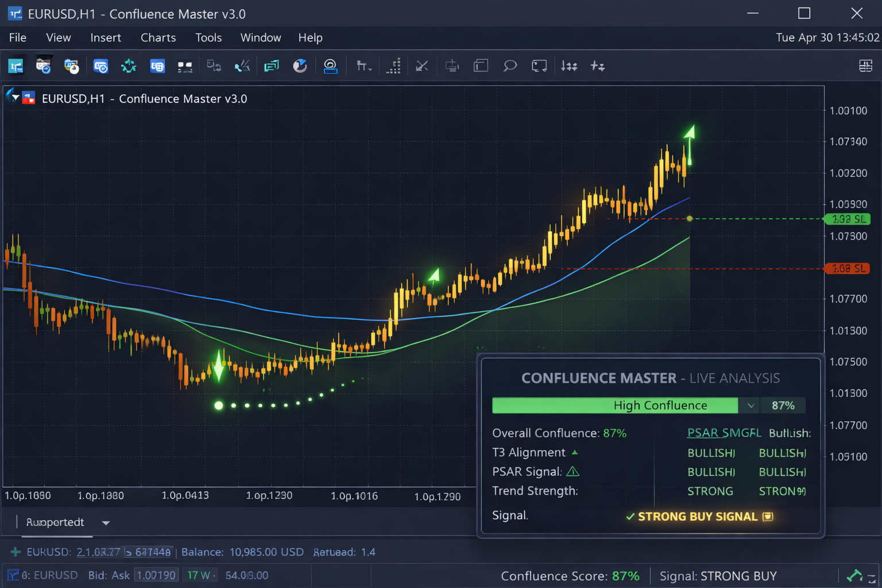882x588 pixels.
Task: Click the round pie chart icon with arrow
Action: pyautogui.click(x=300, y=66)
